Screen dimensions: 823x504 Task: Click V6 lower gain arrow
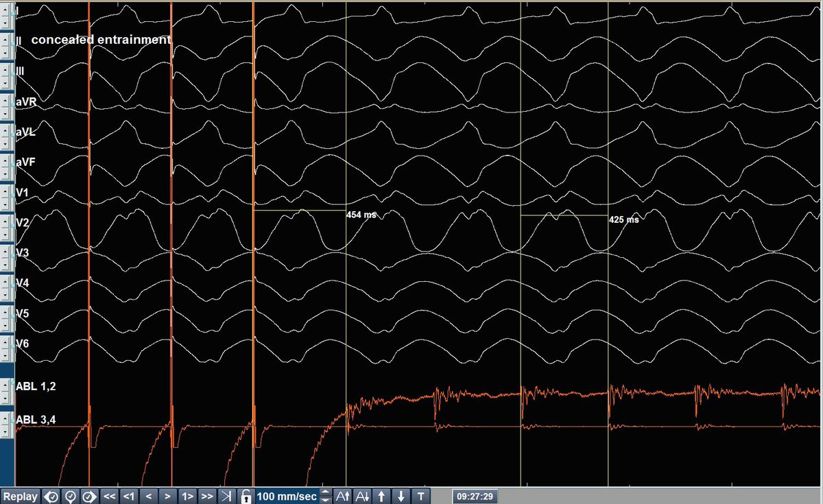click(x=5, y=356)
